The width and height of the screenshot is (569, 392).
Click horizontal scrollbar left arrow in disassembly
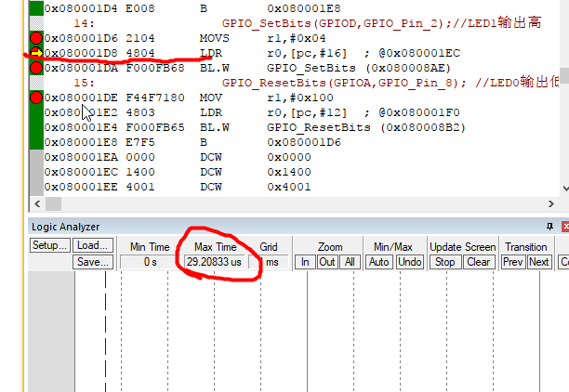[37, 203]
